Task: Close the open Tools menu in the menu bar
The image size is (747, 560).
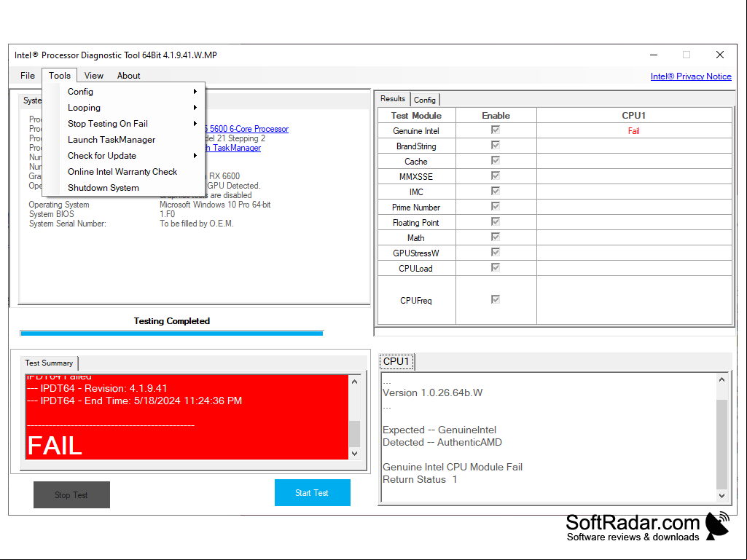Action: 60,76
